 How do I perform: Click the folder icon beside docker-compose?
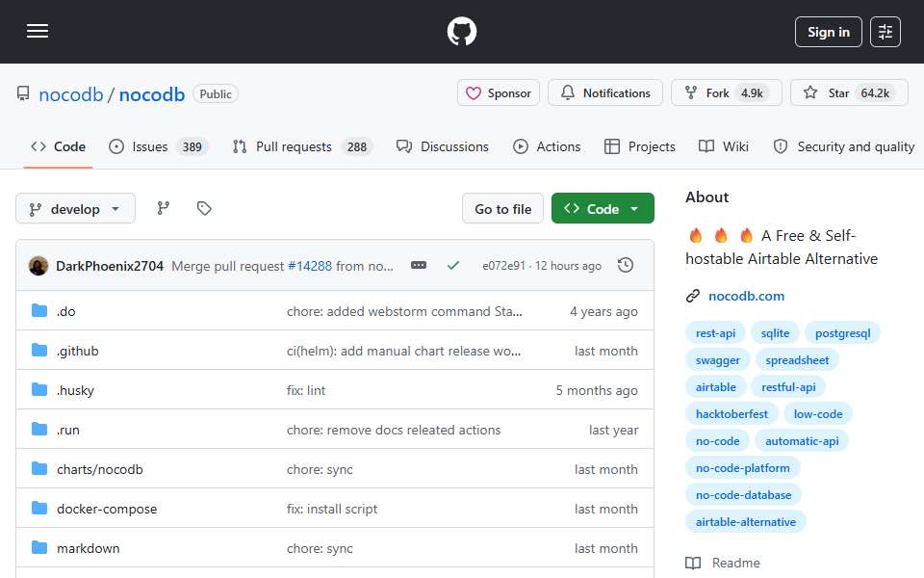tap(39, 509)
